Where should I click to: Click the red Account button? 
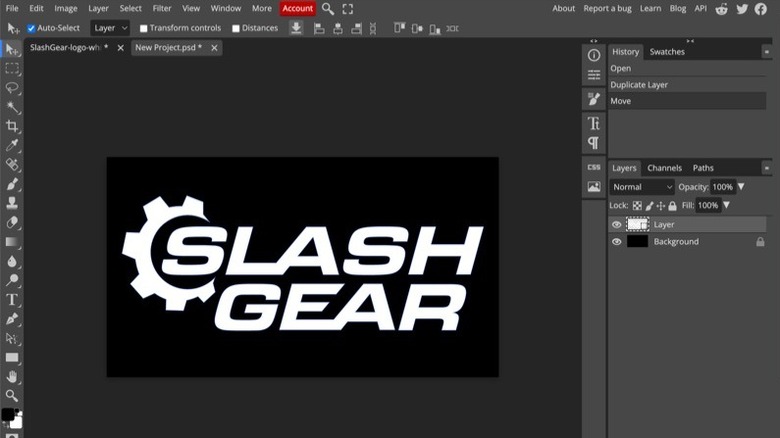point(297,8)
